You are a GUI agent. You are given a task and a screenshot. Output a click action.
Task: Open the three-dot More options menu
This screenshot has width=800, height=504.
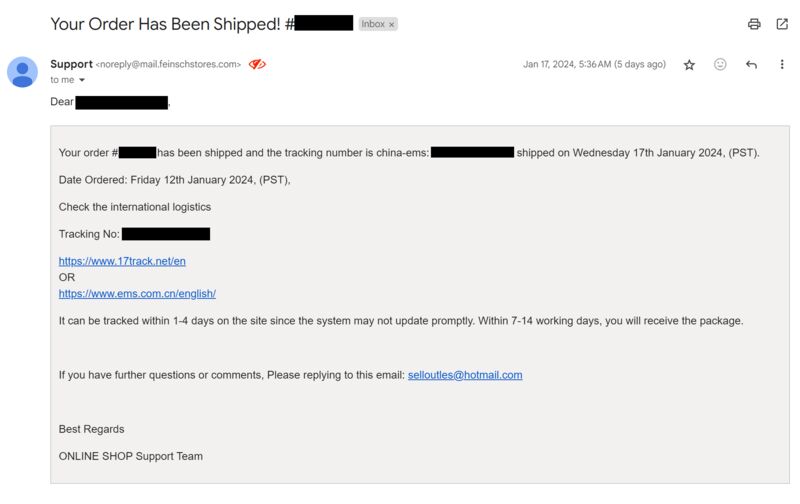pos(782,64)
